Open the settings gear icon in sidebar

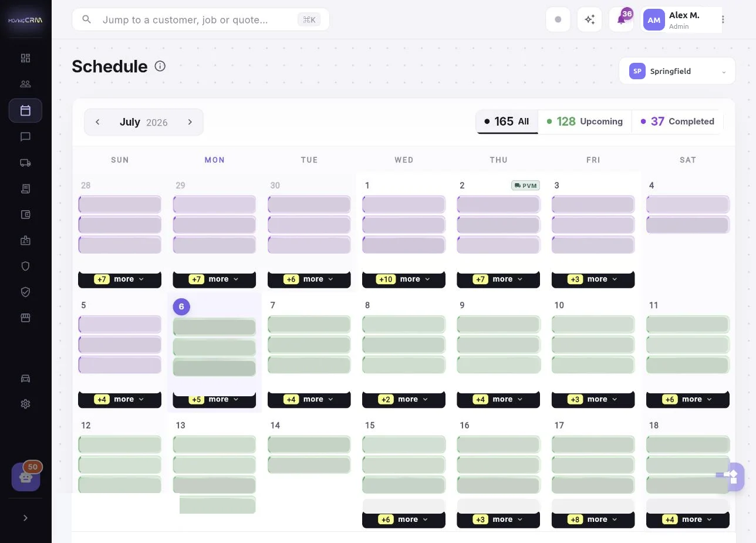(x=25, y=404)
